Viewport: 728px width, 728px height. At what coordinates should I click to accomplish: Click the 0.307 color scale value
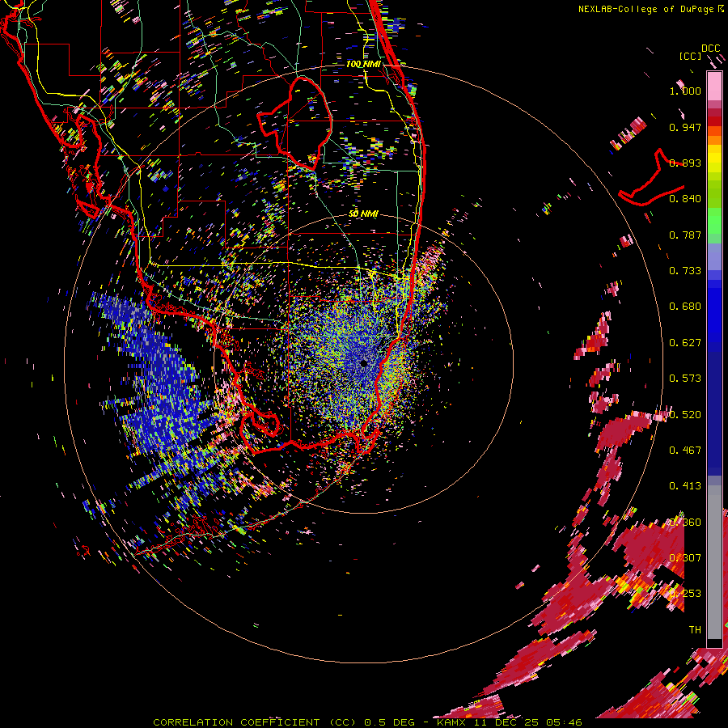point(685,558)
